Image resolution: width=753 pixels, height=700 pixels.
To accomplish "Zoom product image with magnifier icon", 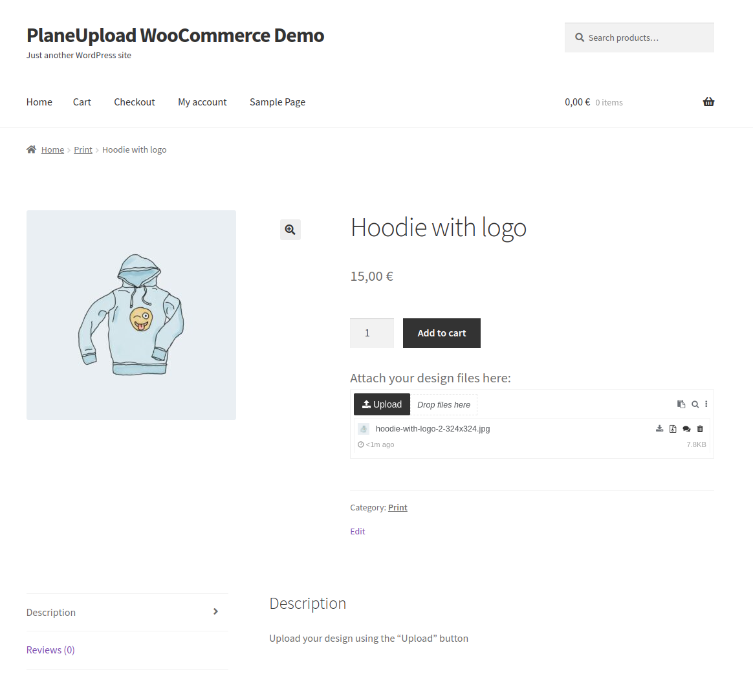I will (x=290, y=230).
